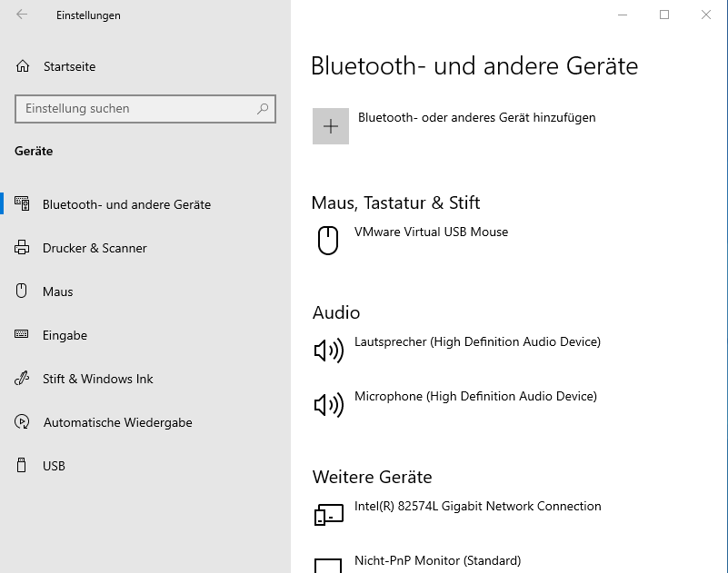Image resolution: width=728 pixels, height=573 pixels.
Task: Select Nicht-PnP Monitor (Standard) device
Action: coord(437,560)
